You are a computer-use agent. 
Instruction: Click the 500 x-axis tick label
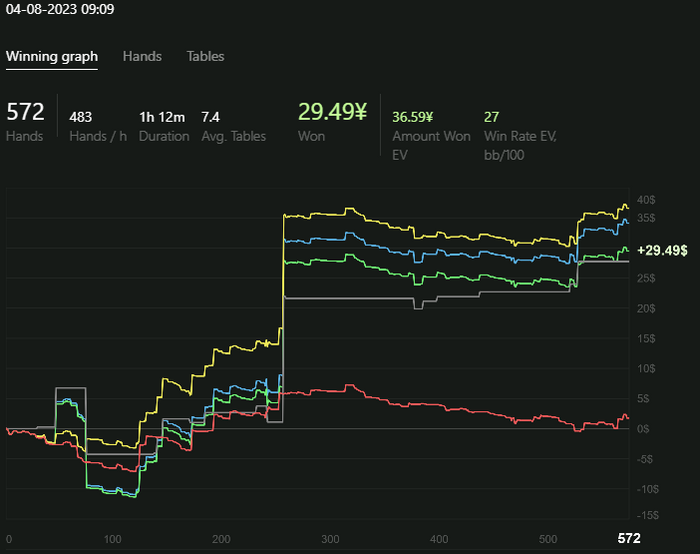(548, 539)
